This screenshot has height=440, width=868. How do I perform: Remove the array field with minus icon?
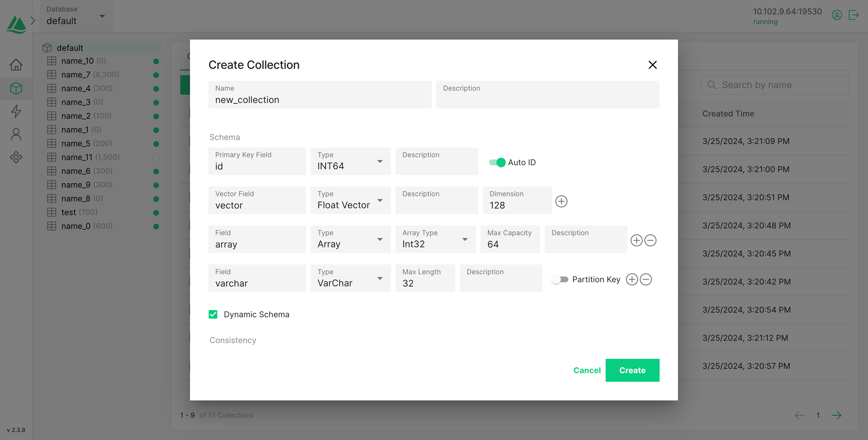650,240
